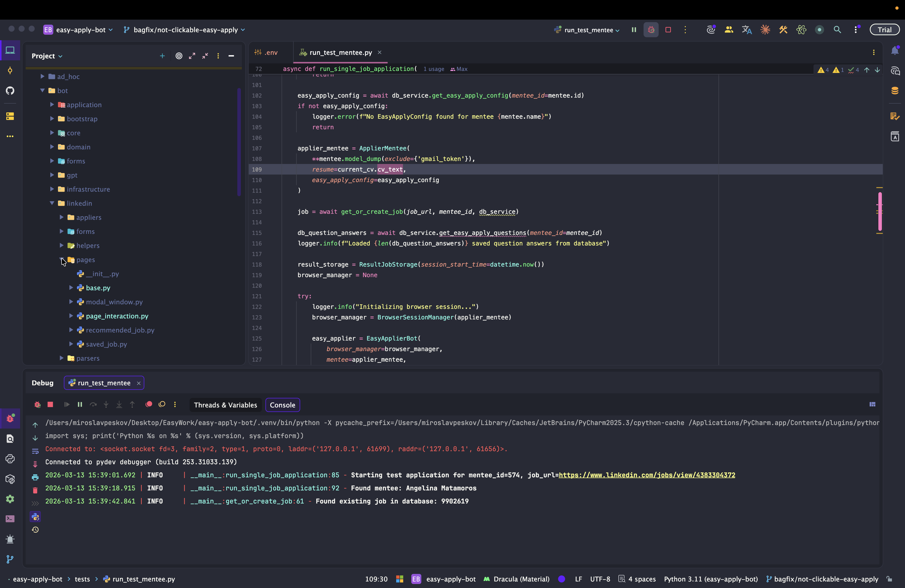Collapse the linkedin folder
Viewport: 905px width, 588px height.
pyautogui.click(x=52, y=203)
